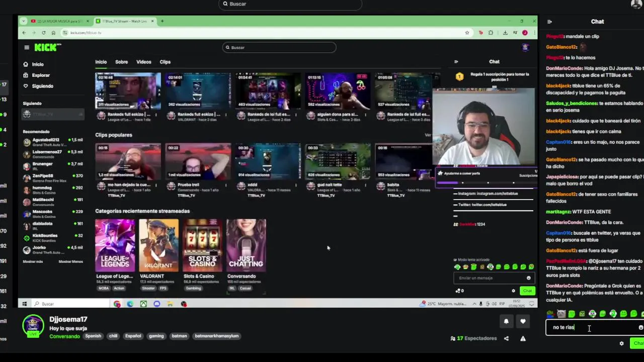Click the gaming tag
Image resolution: width=644 pixels, height=362 pixels.
pos(156,336)
